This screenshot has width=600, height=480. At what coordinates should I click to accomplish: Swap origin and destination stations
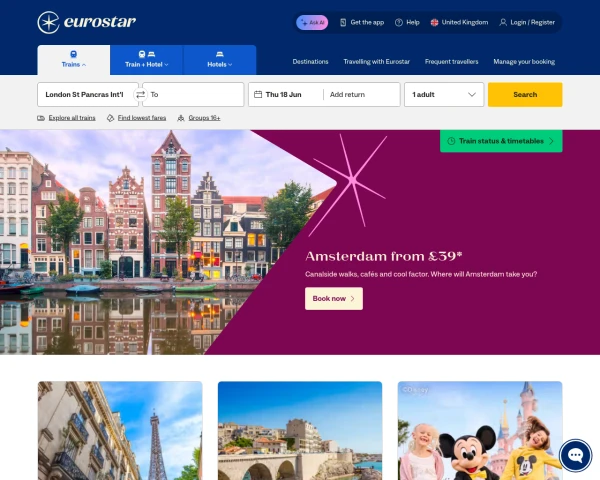[140, 95]
